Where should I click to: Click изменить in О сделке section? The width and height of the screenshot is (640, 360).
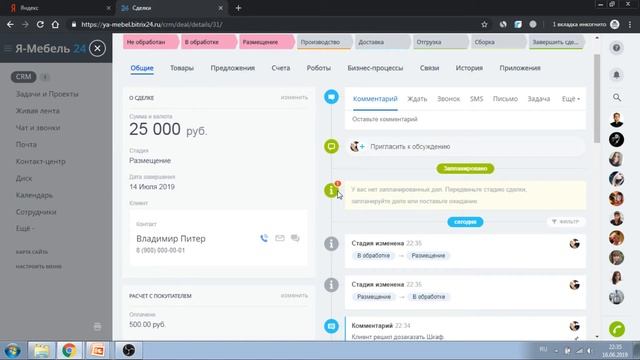pos(294,98)
